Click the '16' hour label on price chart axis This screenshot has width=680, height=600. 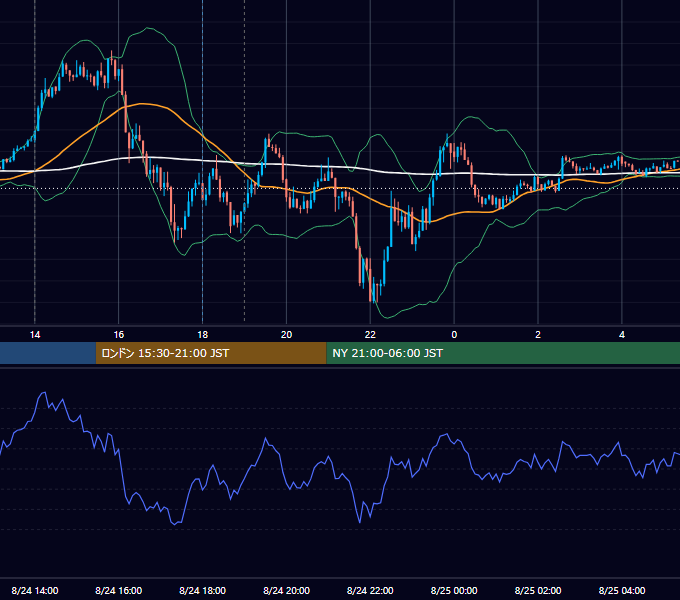pos(118,335)
